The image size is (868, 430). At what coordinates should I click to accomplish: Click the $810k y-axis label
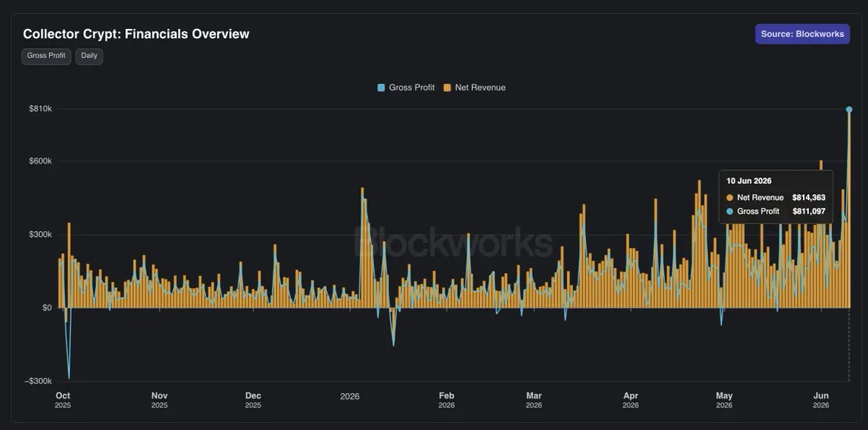(x=40, y=109)
